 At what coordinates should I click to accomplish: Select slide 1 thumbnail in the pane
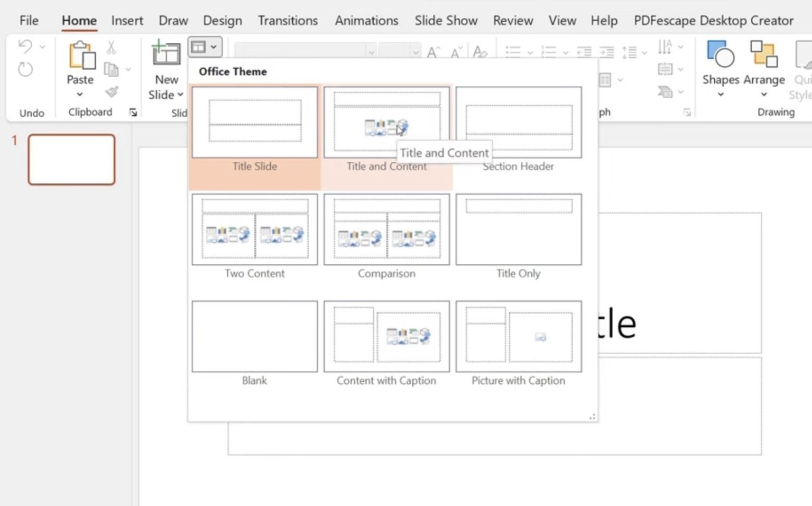tap(71, 159)
